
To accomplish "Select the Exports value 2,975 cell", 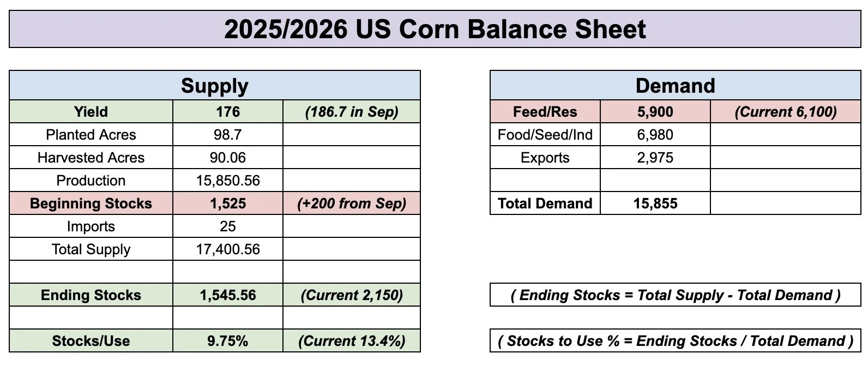I will [655, 158].
